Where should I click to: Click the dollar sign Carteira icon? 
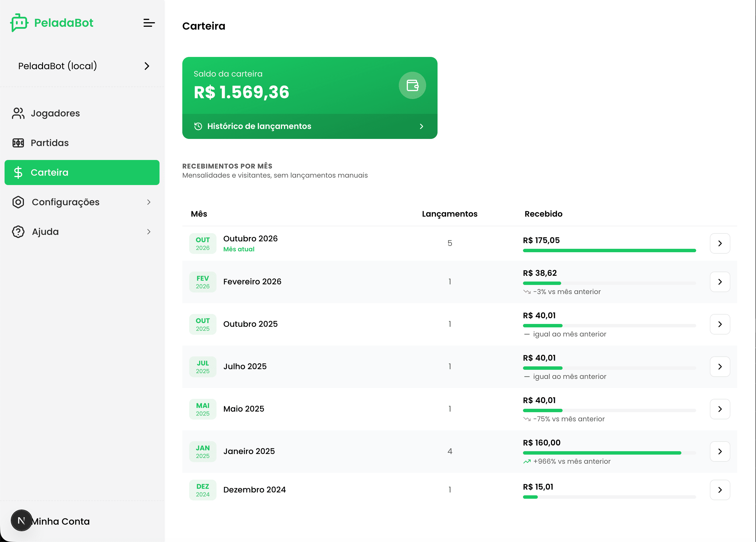(x=18, y=173)
